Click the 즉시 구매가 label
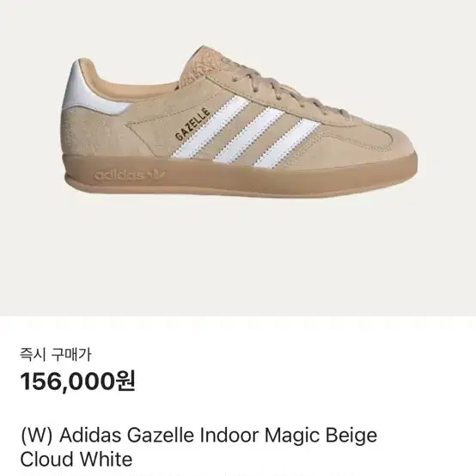The height and width of the screenshot is (476, 476). pyautogui.click(x=55, y=354)
